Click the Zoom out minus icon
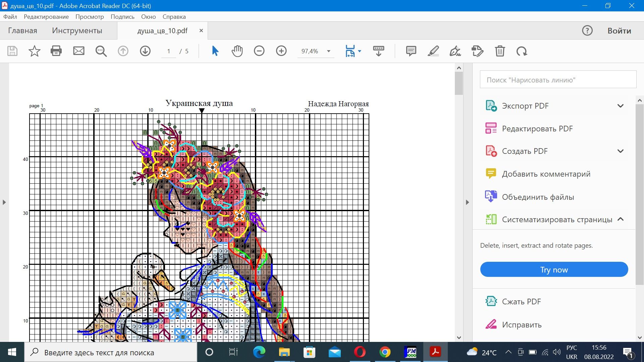 (x=259, y=51)
